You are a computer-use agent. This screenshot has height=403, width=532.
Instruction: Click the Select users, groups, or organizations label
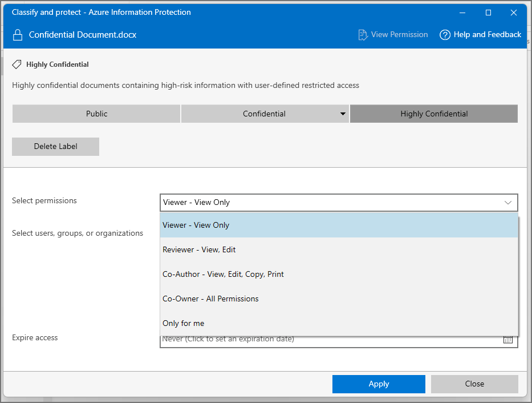(78, 233)
